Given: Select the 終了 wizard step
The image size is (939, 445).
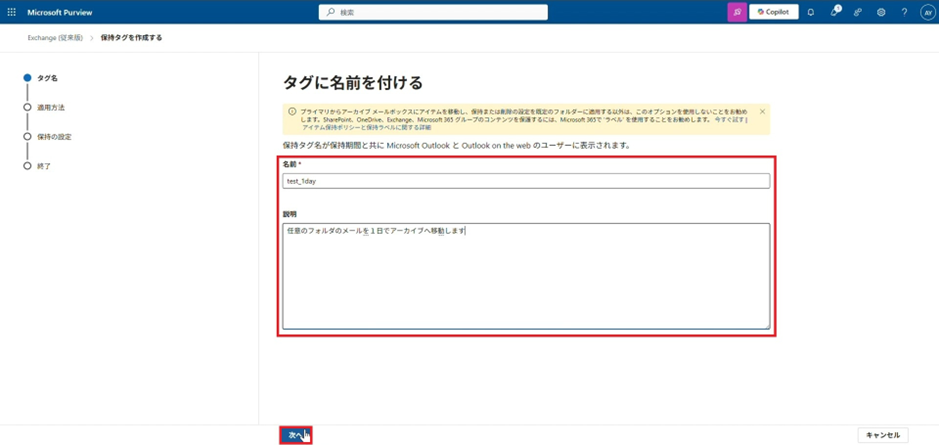Looking at the screenshot, I should [43, 166].
